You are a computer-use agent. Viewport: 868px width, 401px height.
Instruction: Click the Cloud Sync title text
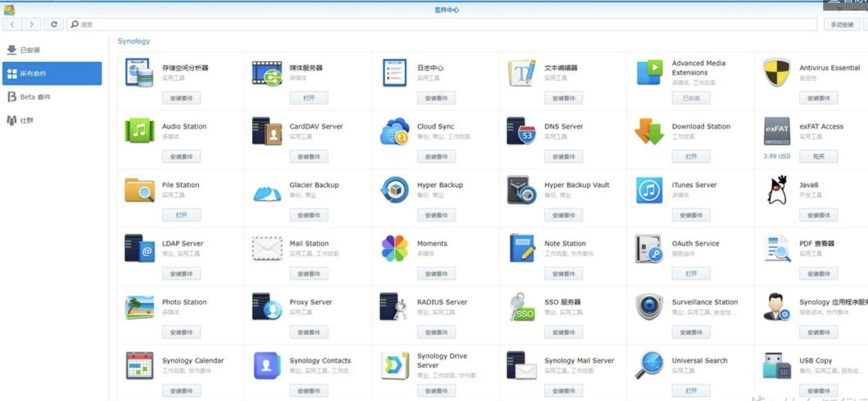435,126
